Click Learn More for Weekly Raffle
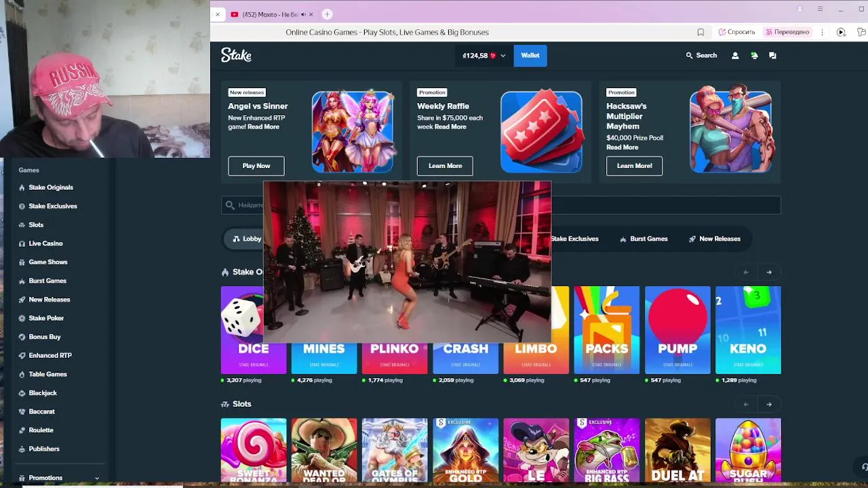 [445, 166]
